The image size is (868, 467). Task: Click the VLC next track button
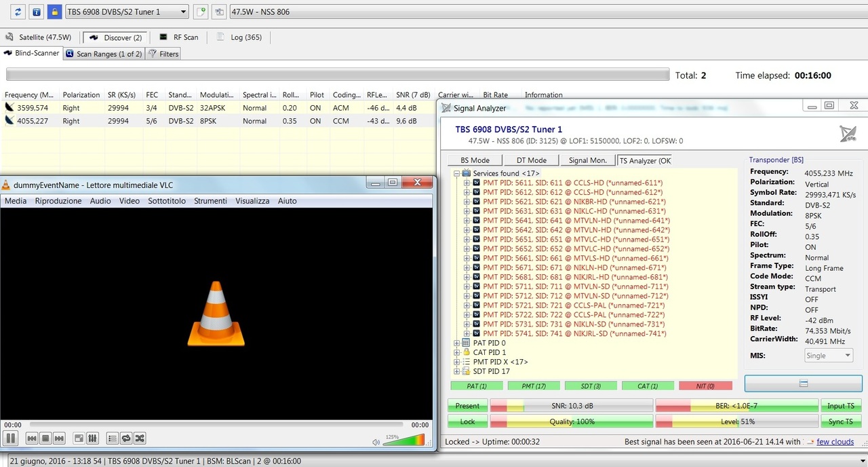[59, 438]
